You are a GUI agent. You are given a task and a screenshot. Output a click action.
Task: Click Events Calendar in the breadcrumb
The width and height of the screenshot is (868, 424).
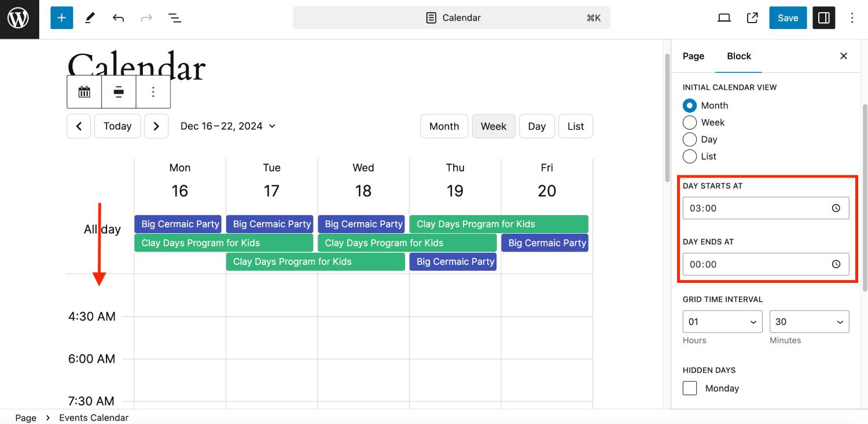[94, 418]
